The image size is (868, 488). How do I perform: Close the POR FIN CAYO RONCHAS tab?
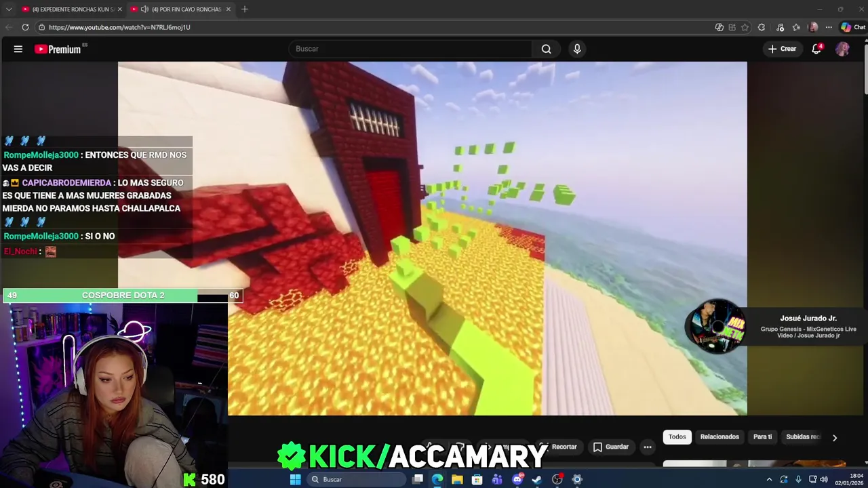point(229,9)
